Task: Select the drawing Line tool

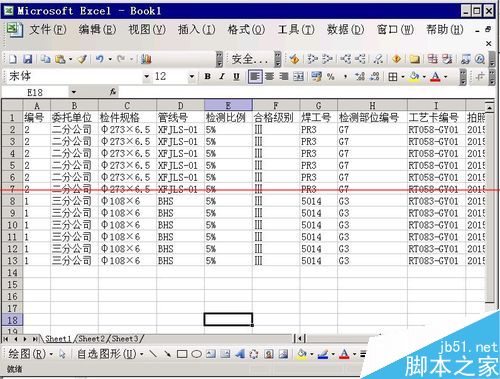Action: (153, 354)
